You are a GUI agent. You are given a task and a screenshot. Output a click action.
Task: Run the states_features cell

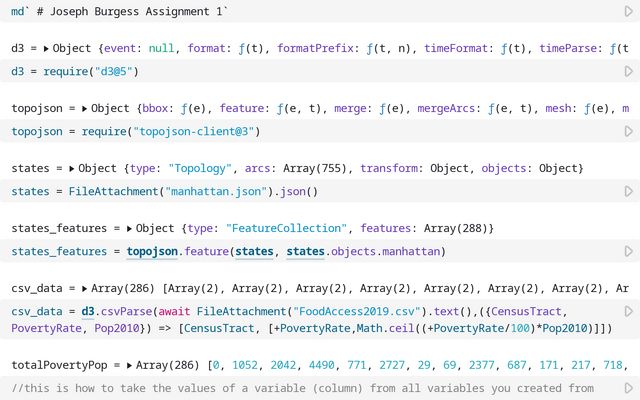[629, 251]
